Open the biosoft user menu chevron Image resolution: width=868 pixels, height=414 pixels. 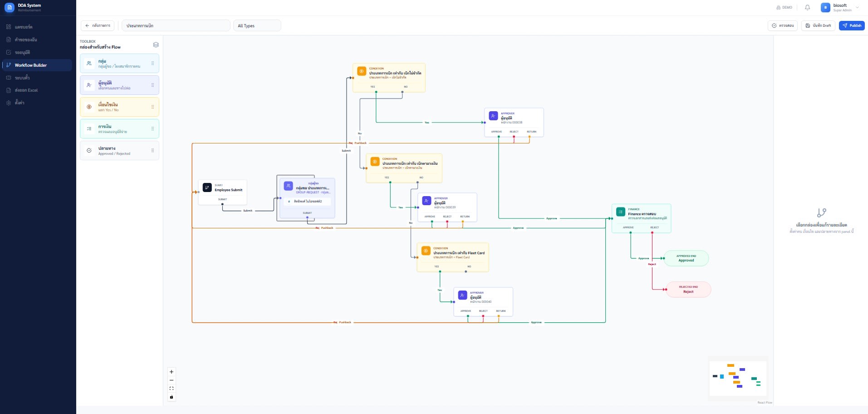[x=857, y=7]
